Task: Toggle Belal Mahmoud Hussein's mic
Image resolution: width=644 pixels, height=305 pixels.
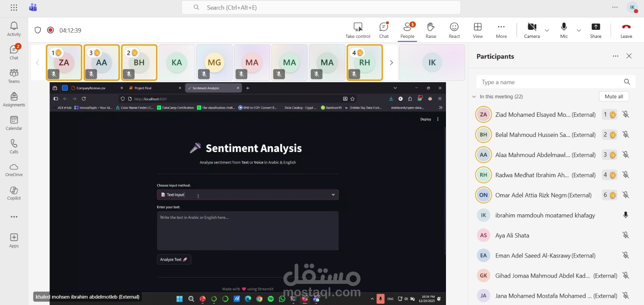Action: point(625,135)
